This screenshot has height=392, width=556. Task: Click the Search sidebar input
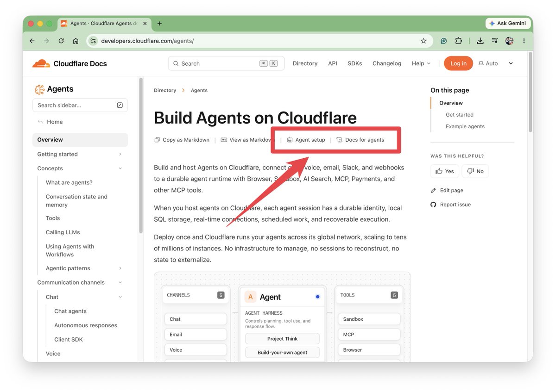pyautogui.click(x=80, y=105)
